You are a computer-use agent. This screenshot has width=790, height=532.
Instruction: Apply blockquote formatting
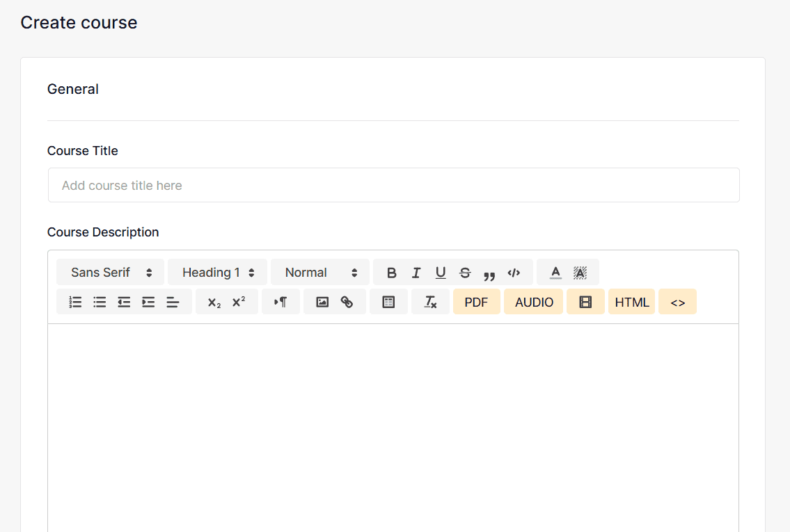click(489, 272)
